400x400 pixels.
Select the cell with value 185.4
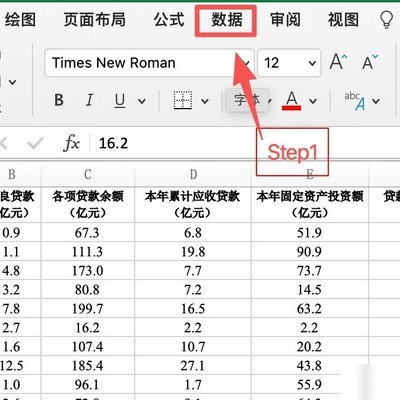click(87, 365)
